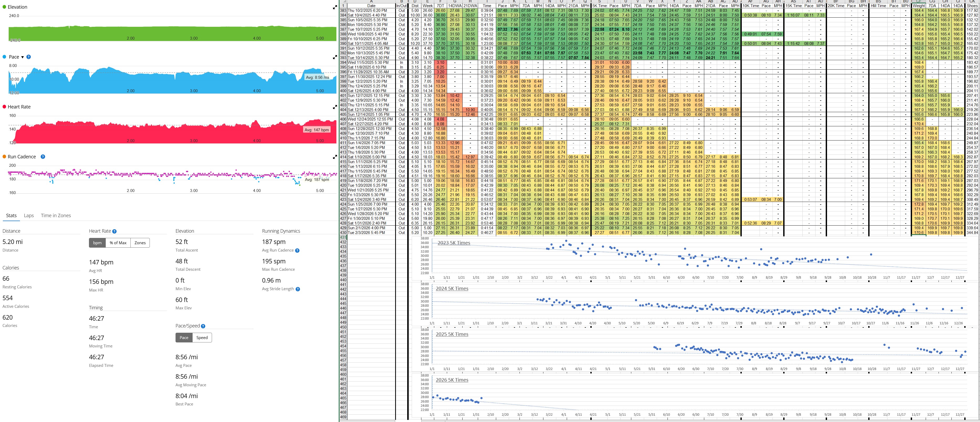This screenshot has height=422, width=980.
Task: Select column header CF above Weight
Action: (x=918, y=1)
